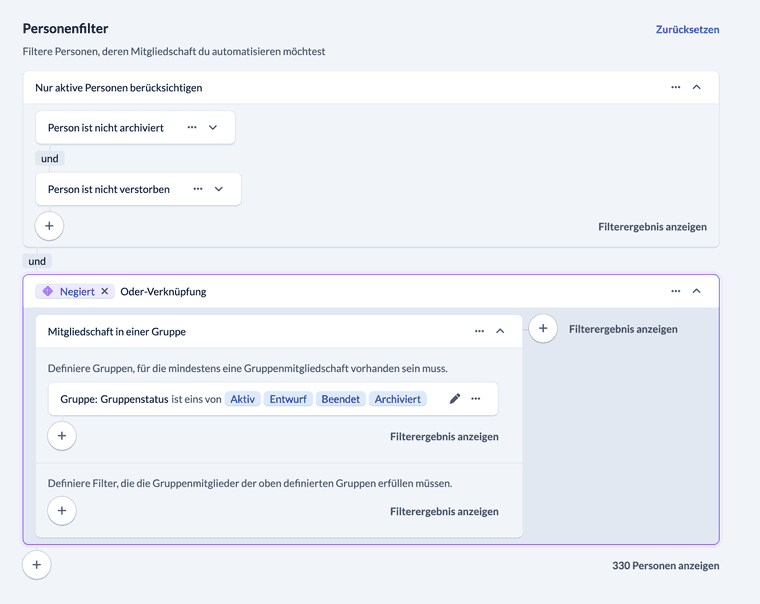Collapse 'Mitgliedschaft in einer Gruppe' panel
760x604 pixels.
tap(501, 331)
